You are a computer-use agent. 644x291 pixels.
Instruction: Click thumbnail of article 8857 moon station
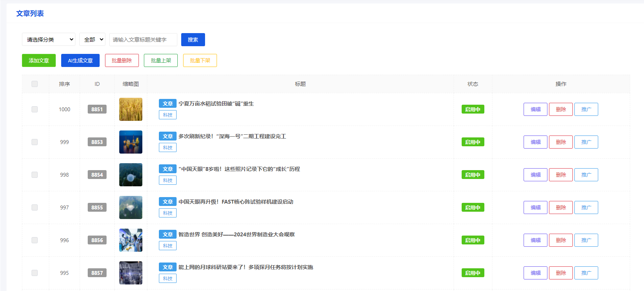tap(130, 273)
